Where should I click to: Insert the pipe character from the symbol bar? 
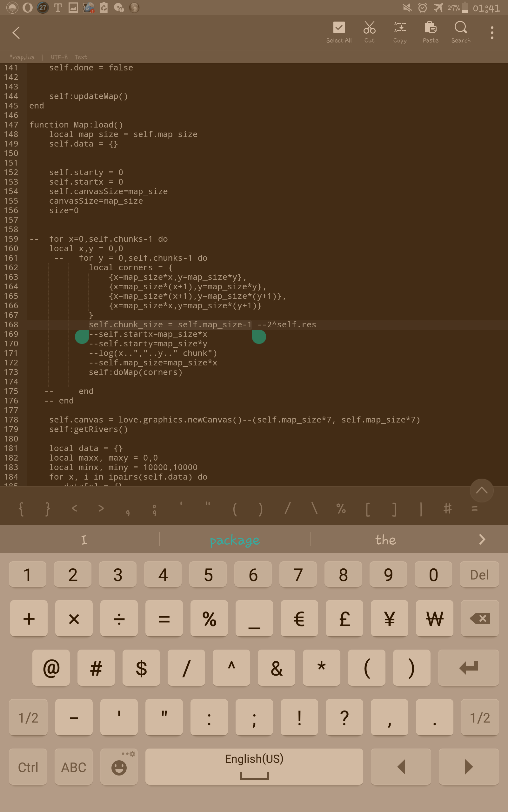tap(421, 509)
